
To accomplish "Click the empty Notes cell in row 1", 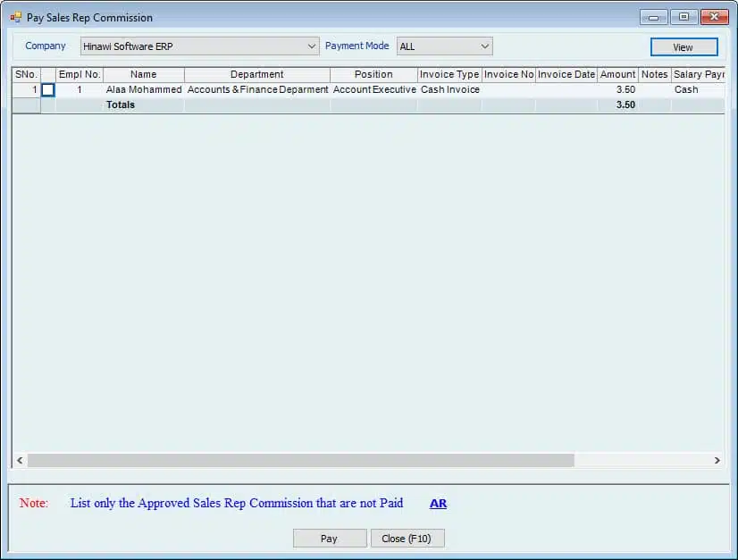I will click(x=655, y=89).
